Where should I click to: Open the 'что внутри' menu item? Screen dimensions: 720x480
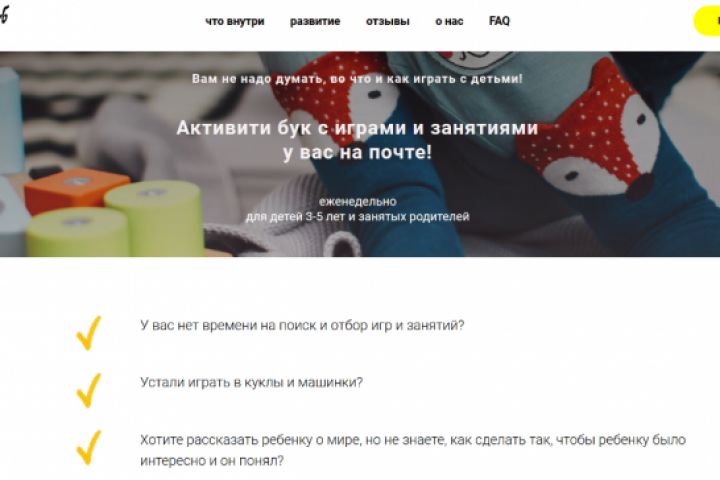click(235, 21)
